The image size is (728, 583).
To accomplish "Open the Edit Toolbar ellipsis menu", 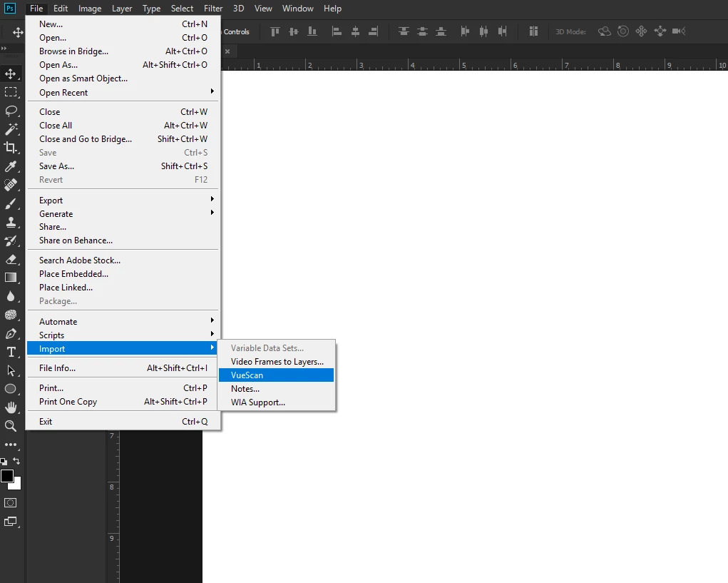I will click(10, 445).
